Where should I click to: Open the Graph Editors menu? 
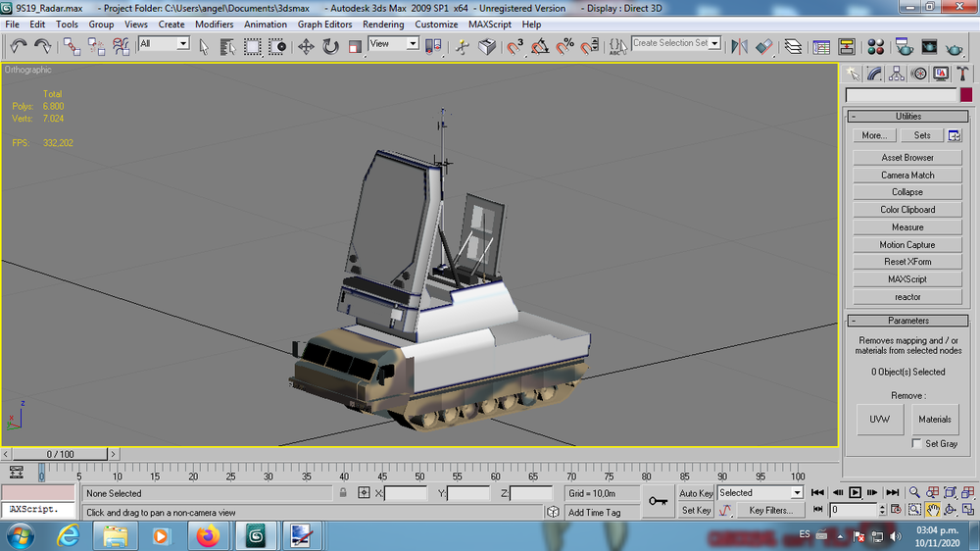[x=324, y=25]
